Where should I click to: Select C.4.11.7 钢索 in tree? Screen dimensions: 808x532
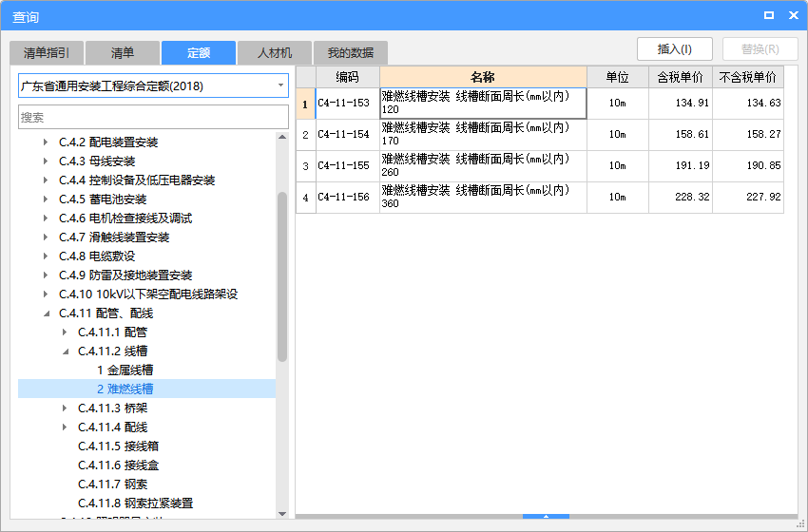(113, 484)
